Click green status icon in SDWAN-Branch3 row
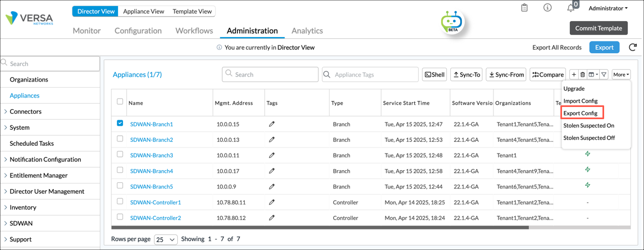This screenshot has height=250, width=644. pos(588,154)
